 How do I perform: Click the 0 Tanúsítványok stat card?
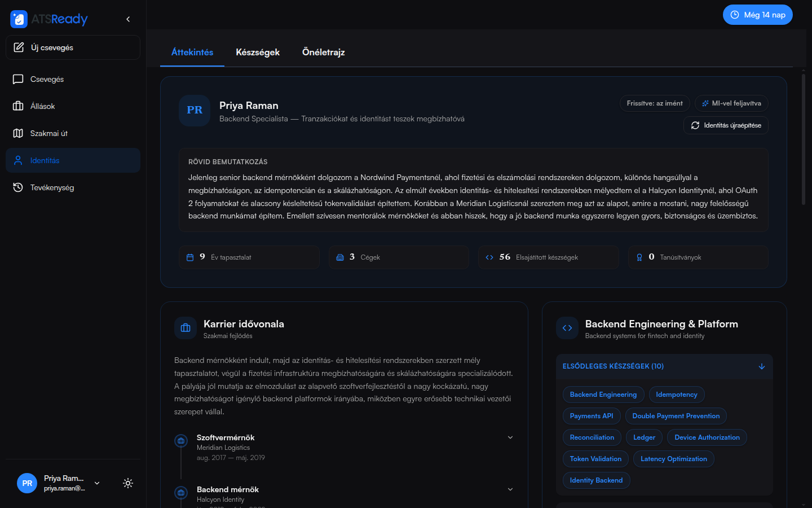point(698,257)
